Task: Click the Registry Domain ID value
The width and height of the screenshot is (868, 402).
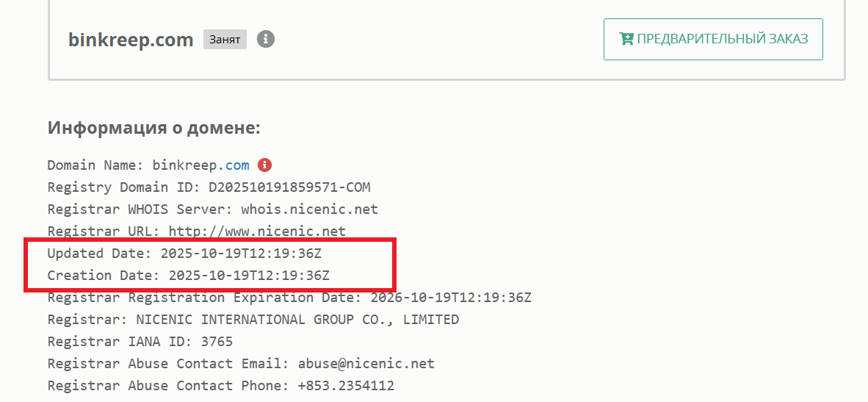Action: [x=294, y=187]
